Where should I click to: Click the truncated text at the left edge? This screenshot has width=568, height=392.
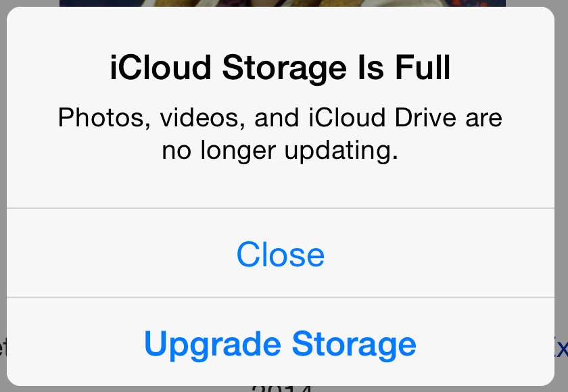click(x=3, y=348)
